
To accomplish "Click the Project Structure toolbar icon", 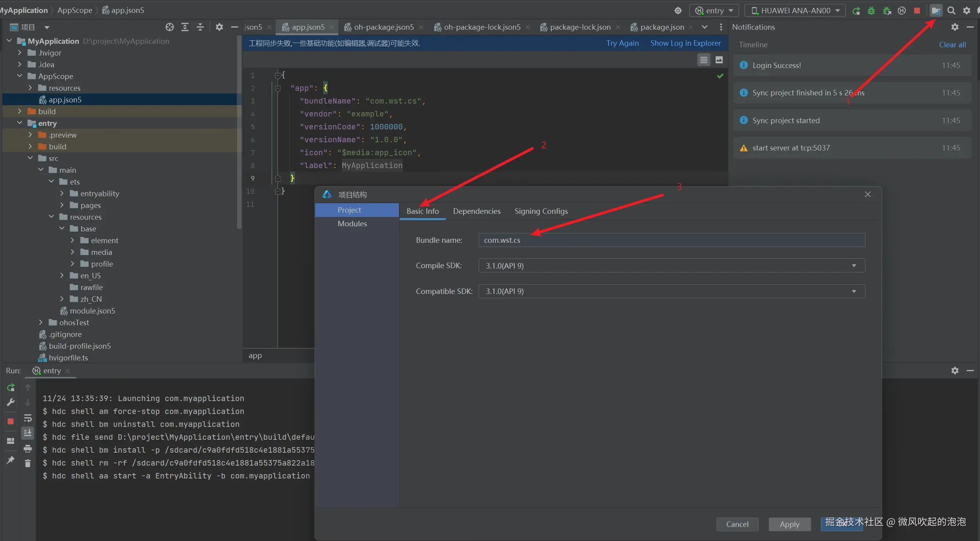I will [x=936, y=11].
